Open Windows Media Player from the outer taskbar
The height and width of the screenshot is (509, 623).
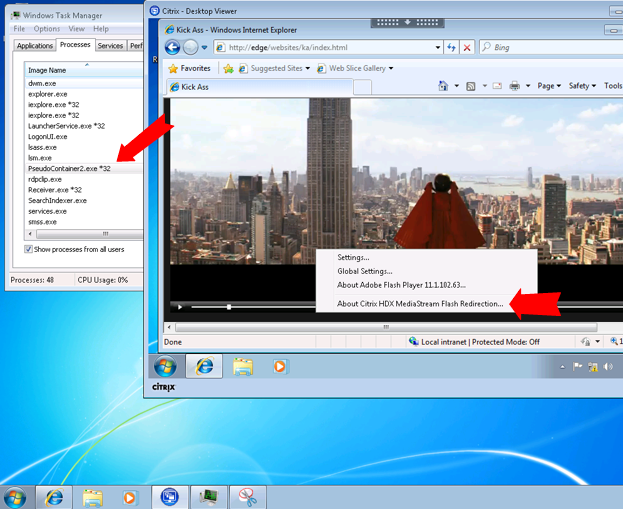tap(129, 496)
